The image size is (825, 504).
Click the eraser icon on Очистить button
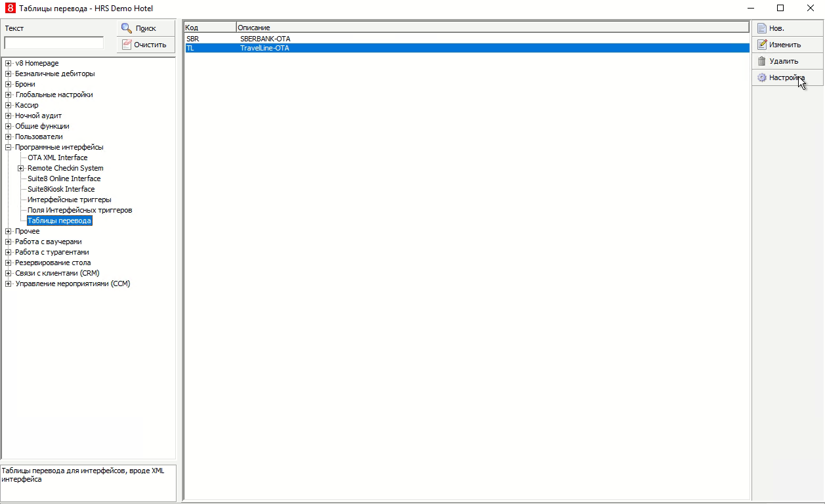click(x=127, y=45)
